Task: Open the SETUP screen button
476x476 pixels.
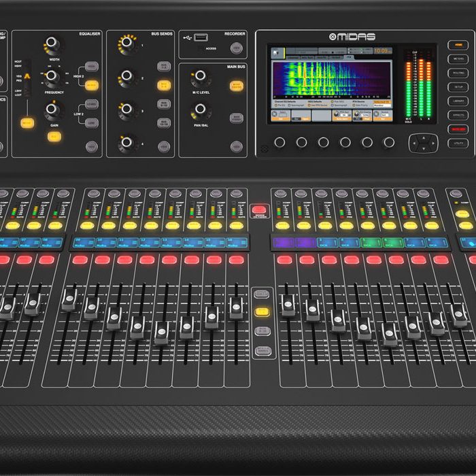Action: pyautogui.click(x=458, y=87)
